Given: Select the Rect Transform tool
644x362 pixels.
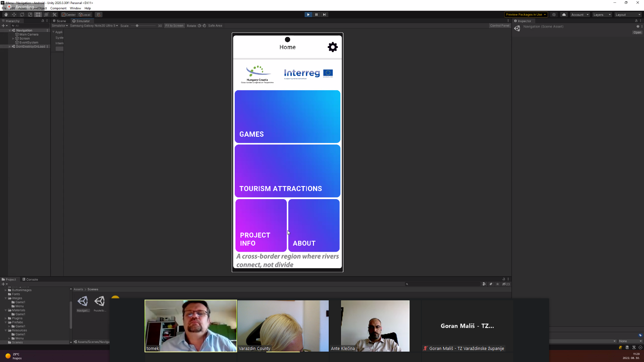Looking at the screenshot, I should pos(38,15).
